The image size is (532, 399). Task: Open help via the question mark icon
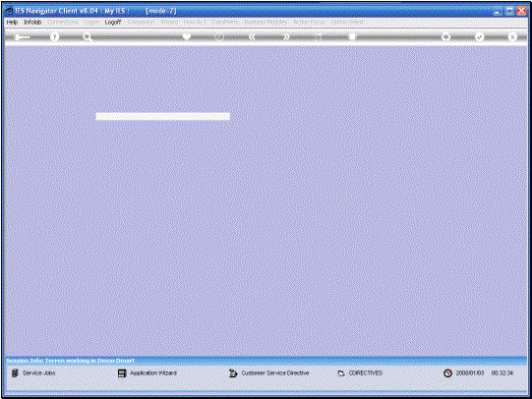(54, 36)
